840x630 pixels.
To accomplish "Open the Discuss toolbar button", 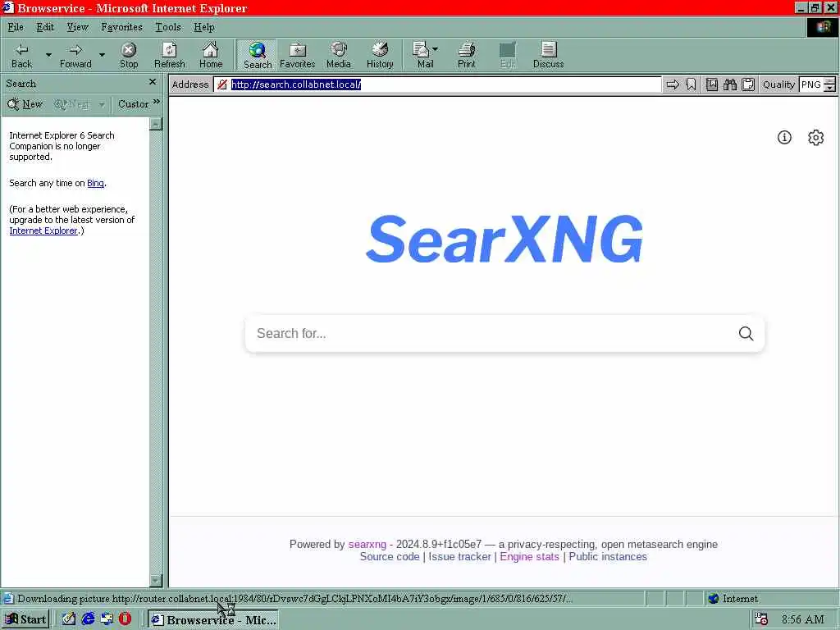I will click(x=548, y=56).
